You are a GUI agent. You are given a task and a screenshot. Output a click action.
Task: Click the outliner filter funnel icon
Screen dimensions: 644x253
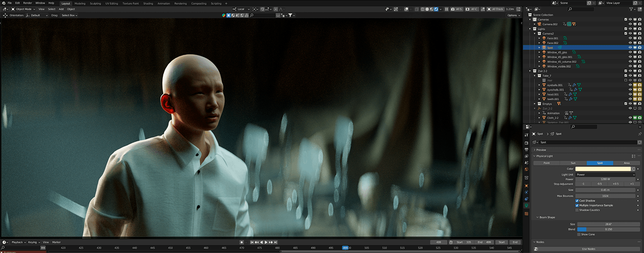pos(632,9)
